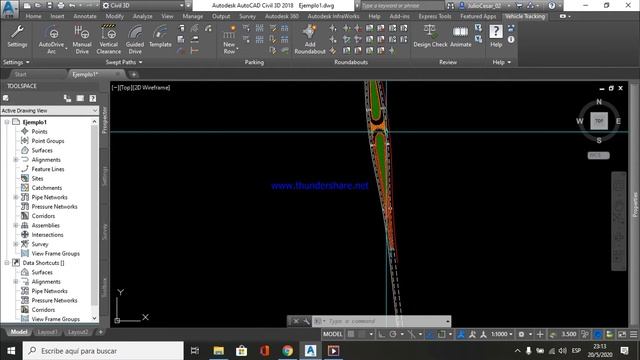640x360 pixels.
Task: Open File Explorer from the taskbar
Action: coord(219,351)
